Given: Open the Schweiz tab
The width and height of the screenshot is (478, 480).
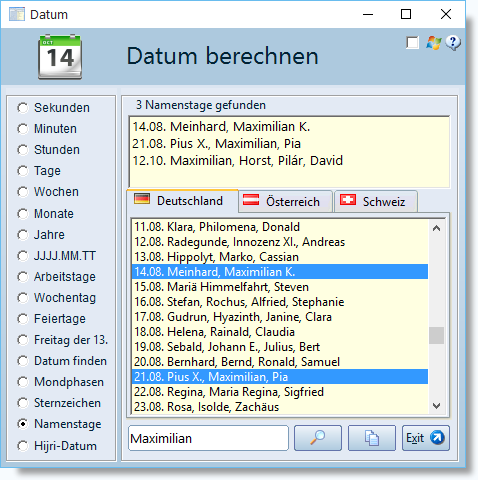Looking at the screenshot, I should coord(376,202).
